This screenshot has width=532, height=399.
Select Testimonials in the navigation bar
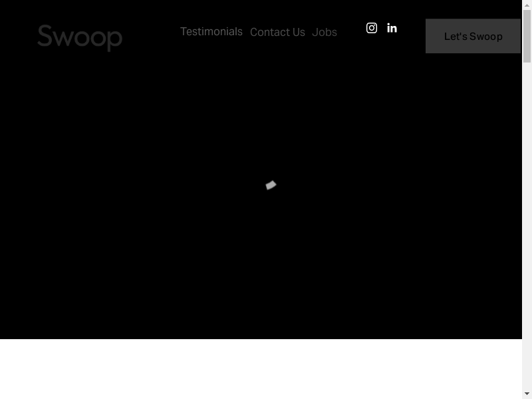point(211,31)
